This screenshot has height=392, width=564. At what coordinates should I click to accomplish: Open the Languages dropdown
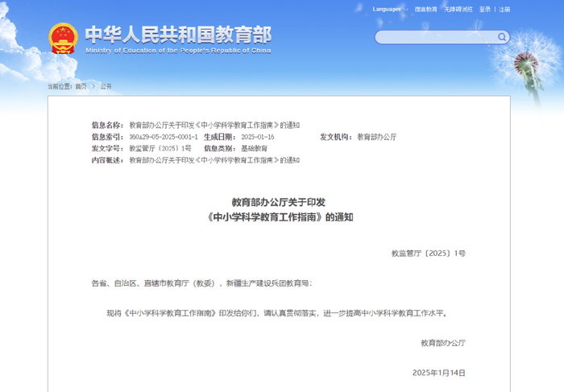390,10
